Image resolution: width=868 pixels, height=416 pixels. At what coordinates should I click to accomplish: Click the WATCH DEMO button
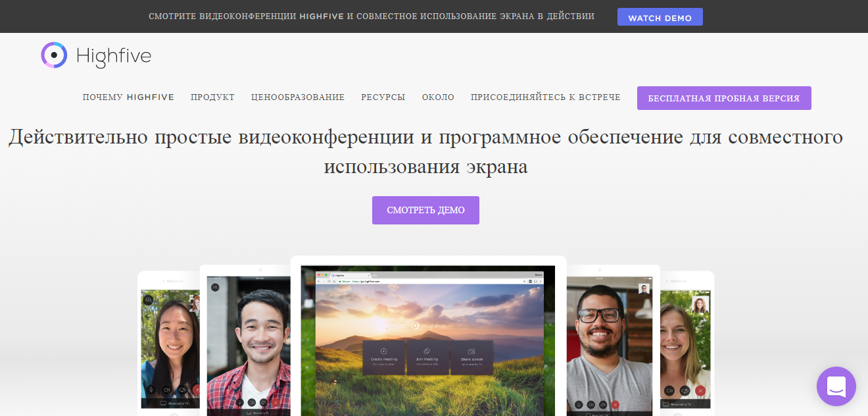[x=660, y=16]
